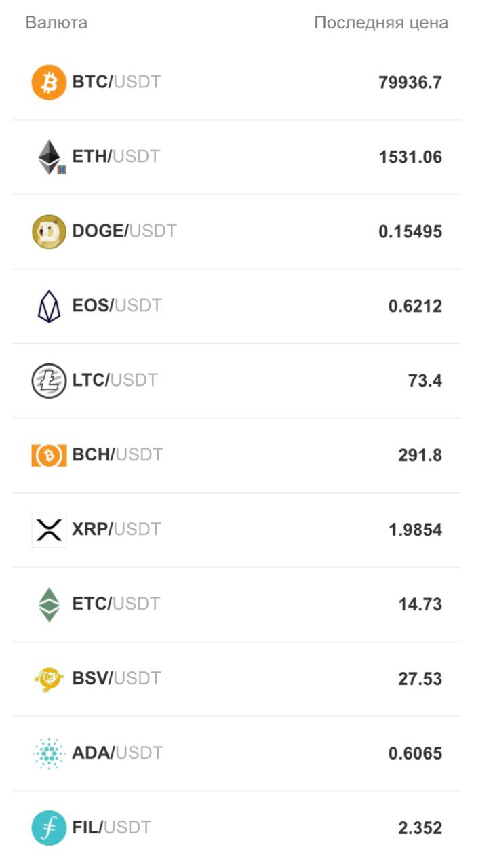Click the LTC price 73.4

click(x=425, y=381)
